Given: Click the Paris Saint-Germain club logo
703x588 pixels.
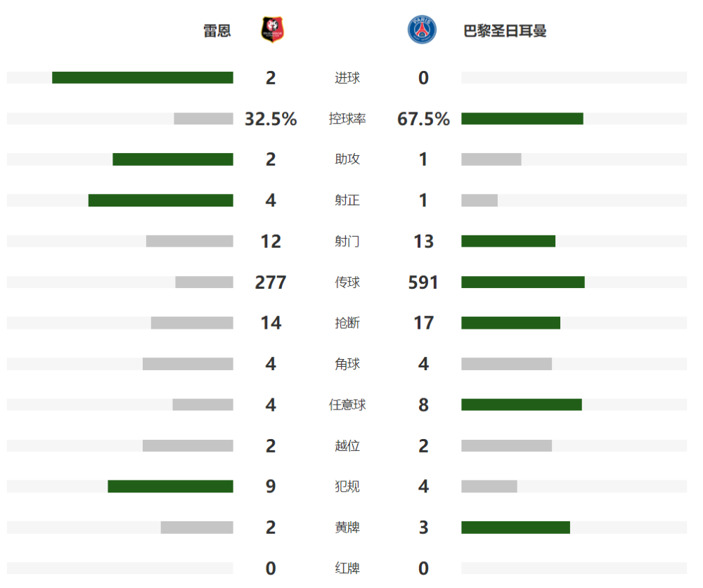Looking at the screenshot, I should pyautogui.click(x=422, y=30).
